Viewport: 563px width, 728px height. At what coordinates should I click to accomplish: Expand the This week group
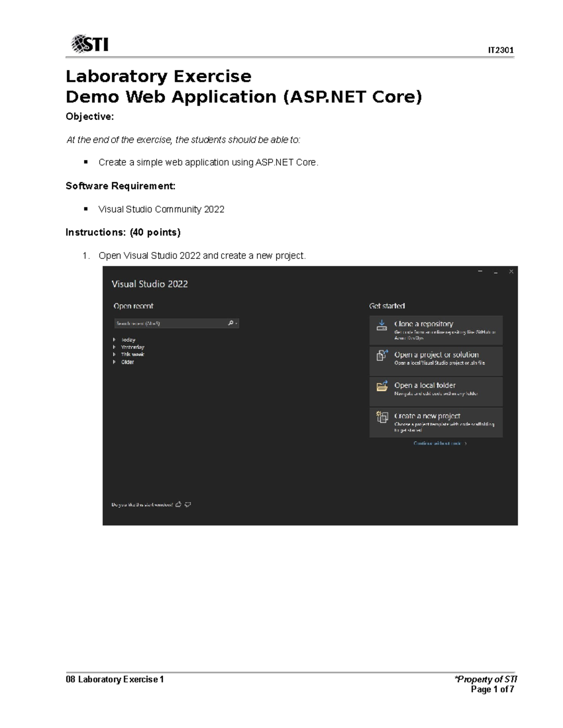tap(114, 354)
